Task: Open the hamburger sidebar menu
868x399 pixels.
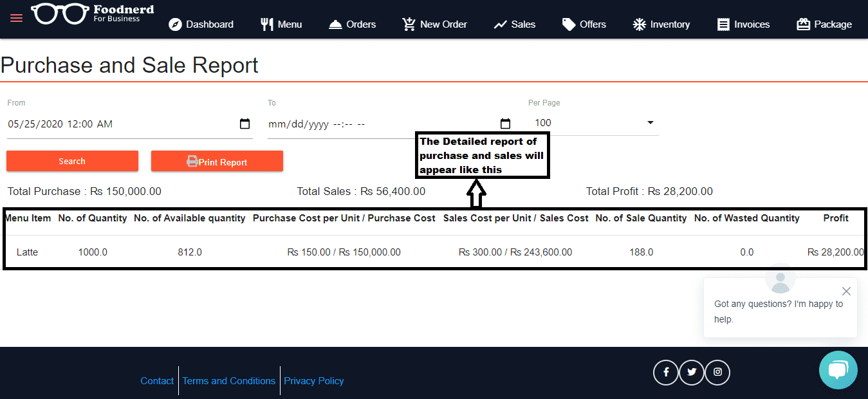Action: (x=16, y=18)
